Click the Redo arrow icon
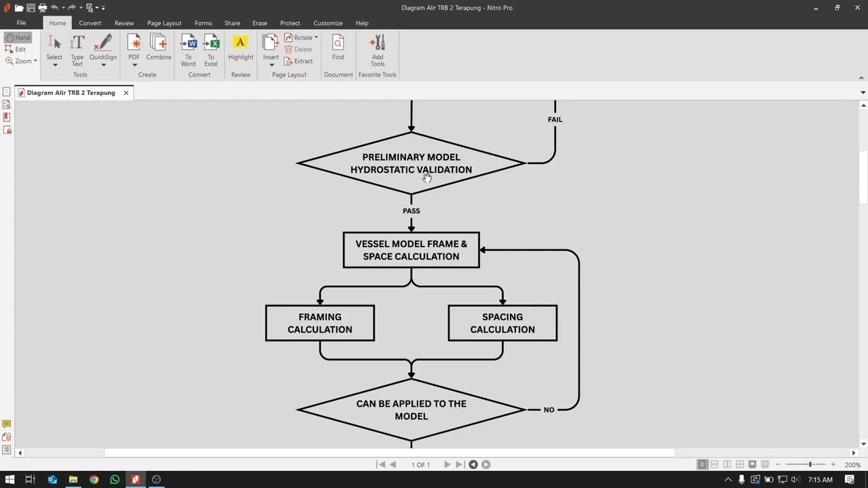The width and height of the screenshot is (868, 488). pos(71,7)
